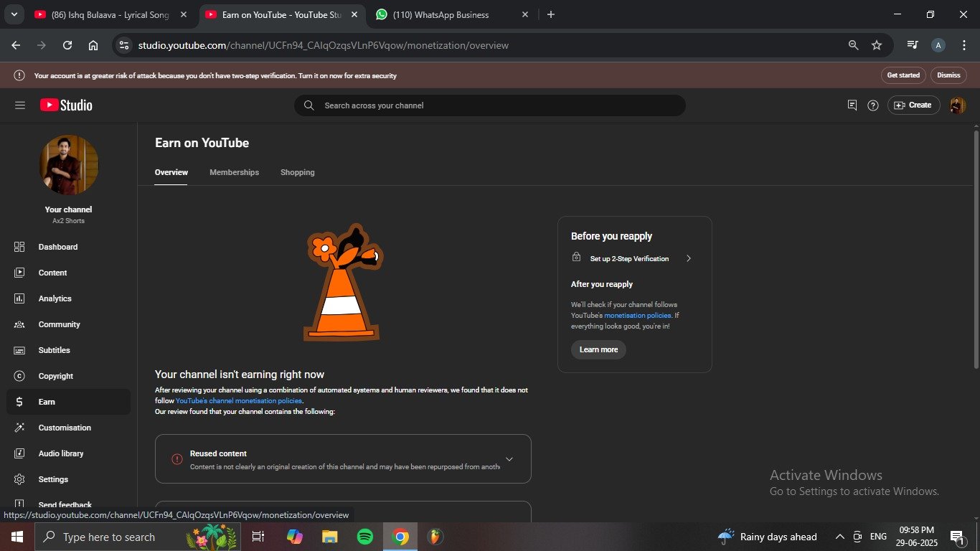
Task: Open the media control icon in Chrome toolbar
Action: 913,44
